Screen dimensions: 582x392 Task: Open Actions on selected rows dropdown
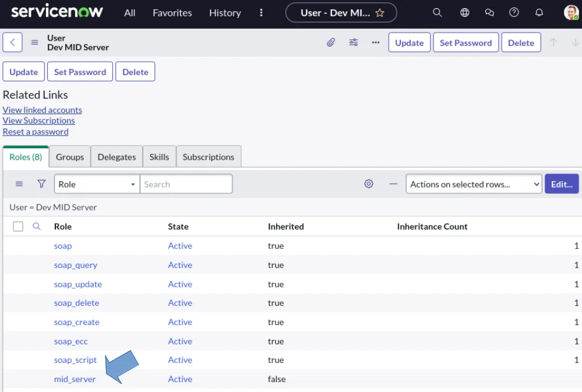474,184
